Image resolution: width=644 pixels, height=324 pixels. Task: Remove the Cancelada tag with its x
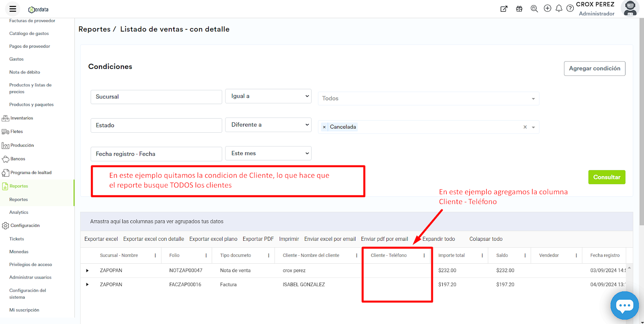324,127
